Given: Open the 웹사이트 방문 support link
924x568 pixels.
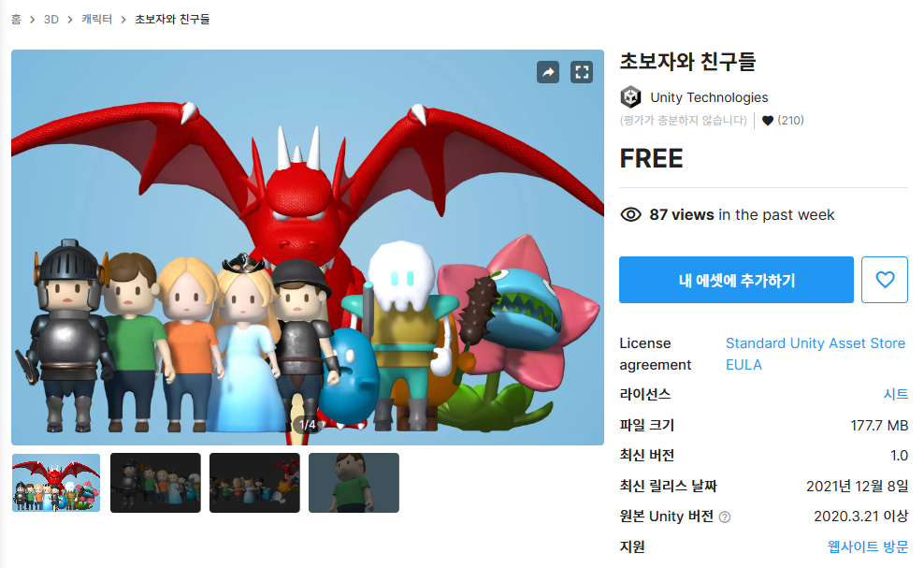Looking at the screenshot, I should pyautogui.click(x=868, y=546).
